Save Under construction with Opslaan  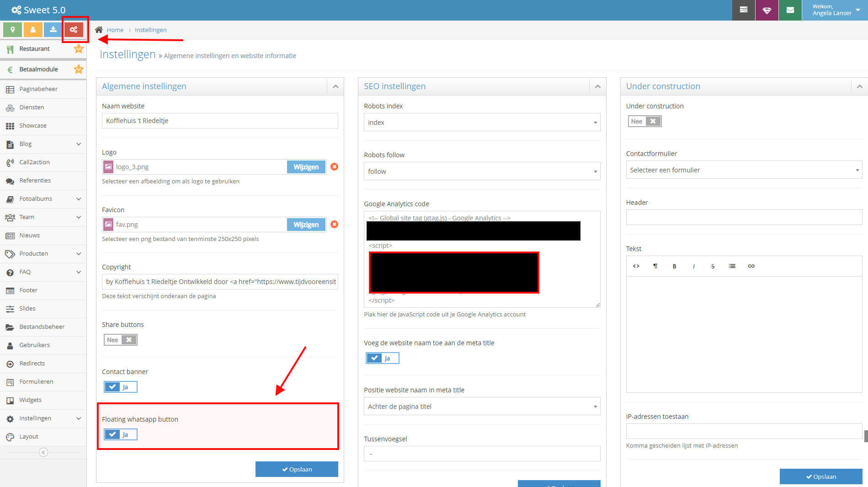click(821, 476)
